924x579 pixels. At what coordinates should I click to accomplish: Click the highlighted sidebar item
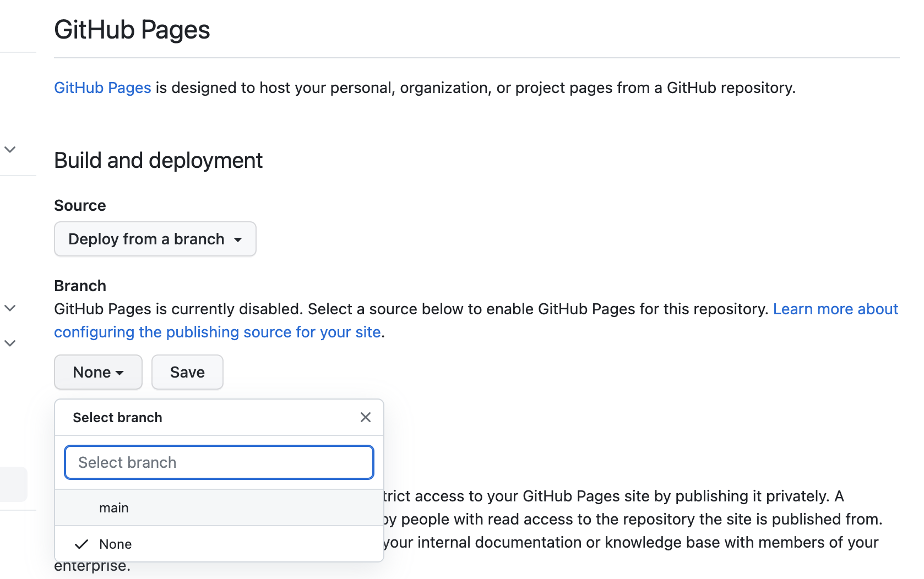click(13, 484)
